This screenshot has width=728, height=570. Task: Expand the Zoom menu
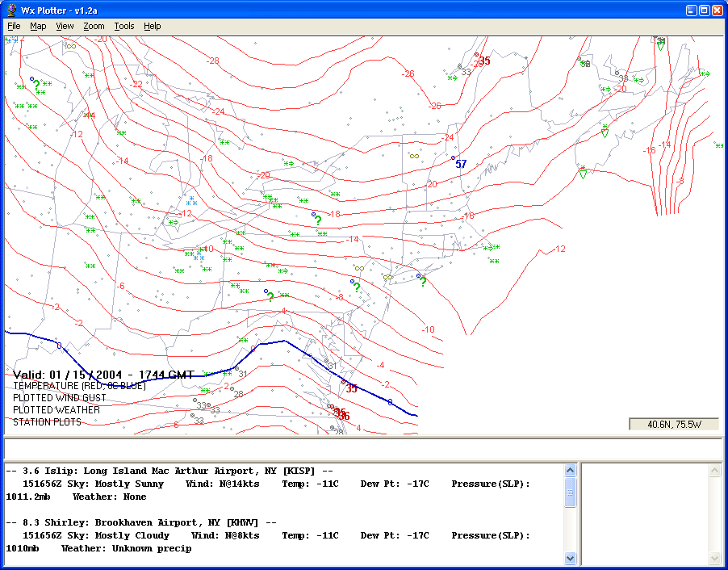point(94,26)
